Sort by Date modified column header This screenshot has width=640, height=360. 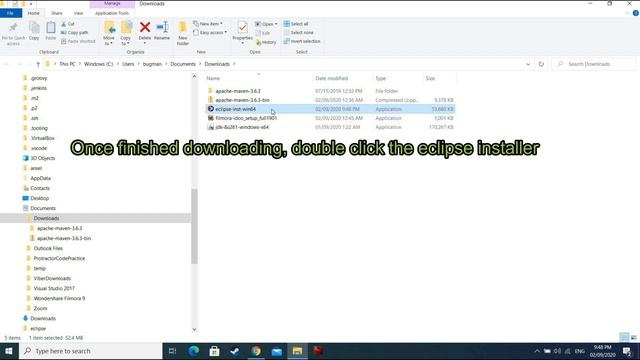point(331,78)
